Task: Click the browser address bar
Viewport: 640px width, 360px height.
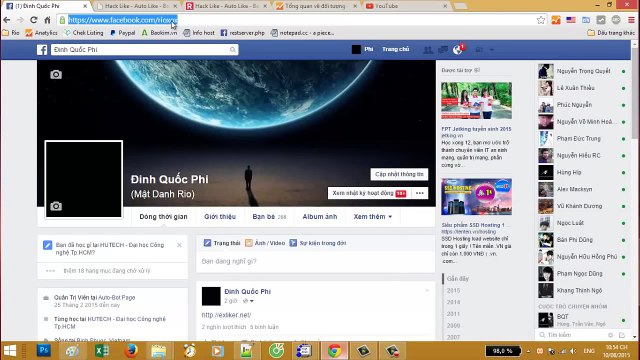Action: pyautogui.click(x=301, y=20)
